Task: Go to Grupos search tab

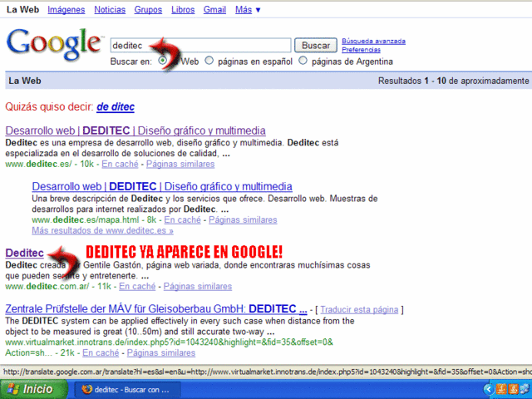Action: 148,10
